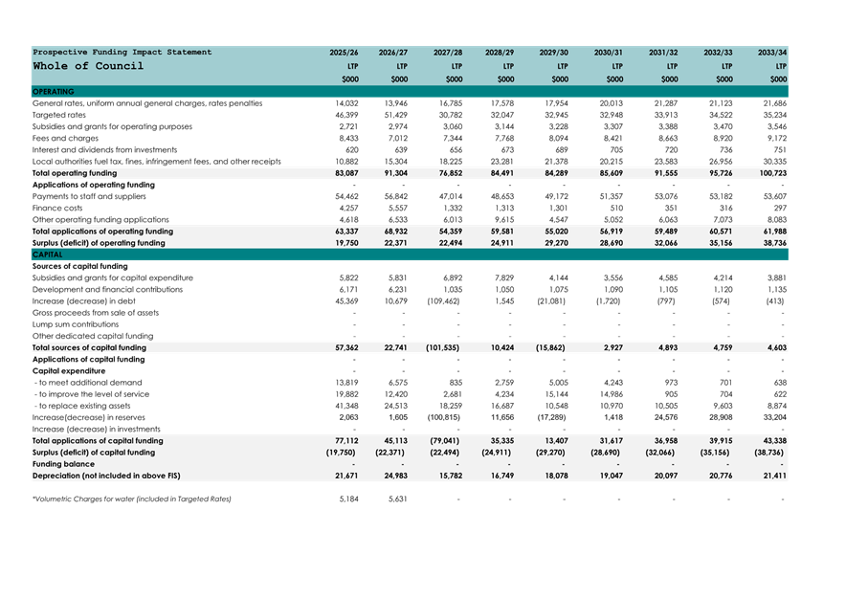Click the 'Fees and charges' row label
The width and height of the screenshot is (868, 599).
coord(65,139)
